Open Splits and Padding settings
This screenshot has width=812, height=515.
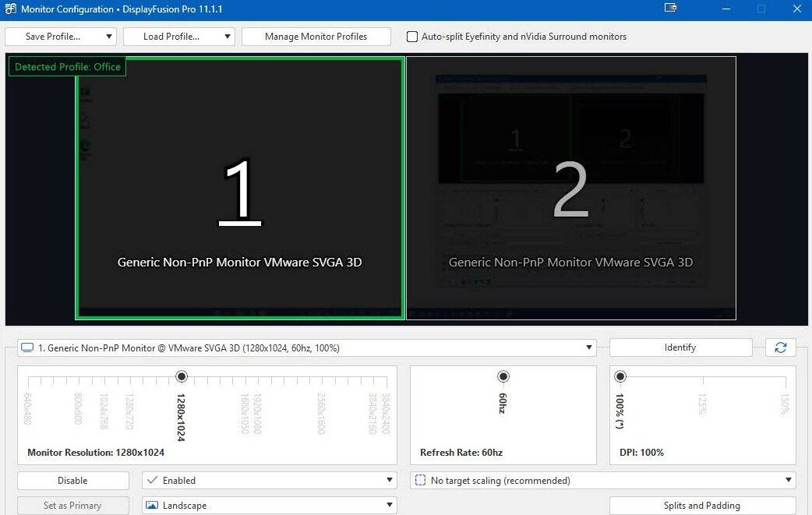tap(701, 506)
